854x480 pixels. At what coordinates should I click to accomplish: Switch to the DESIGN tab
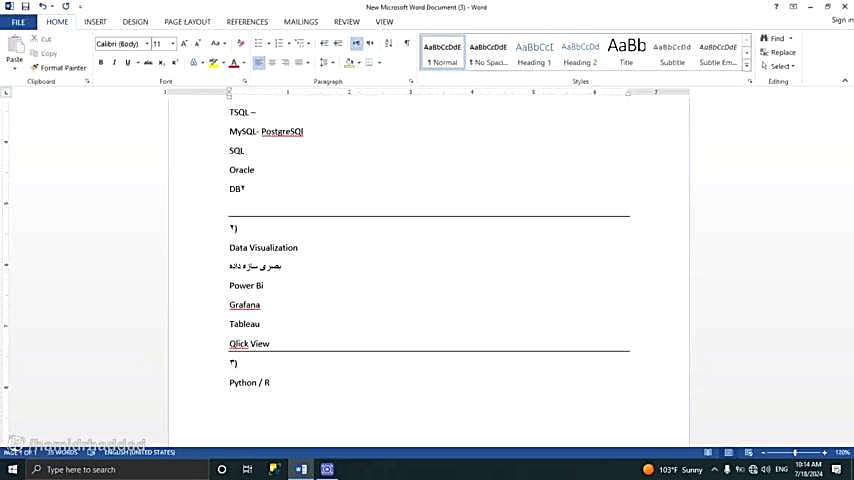coord(135,22)
